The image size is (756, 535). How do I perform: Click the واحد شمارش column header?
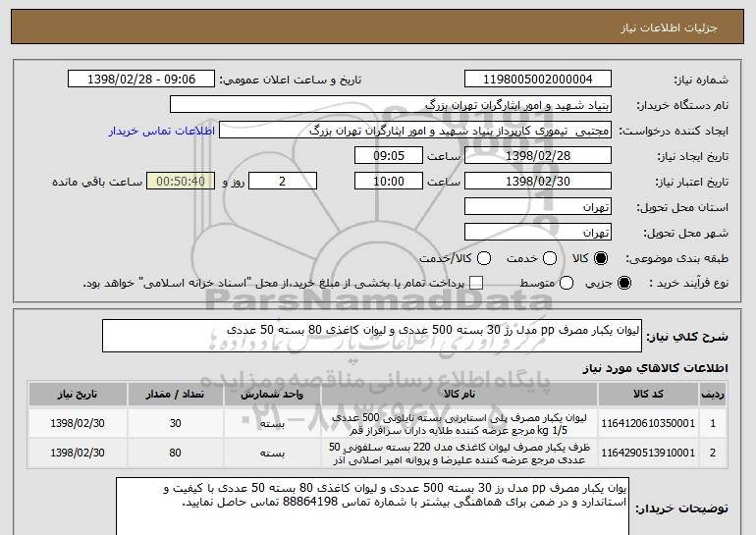272,395
